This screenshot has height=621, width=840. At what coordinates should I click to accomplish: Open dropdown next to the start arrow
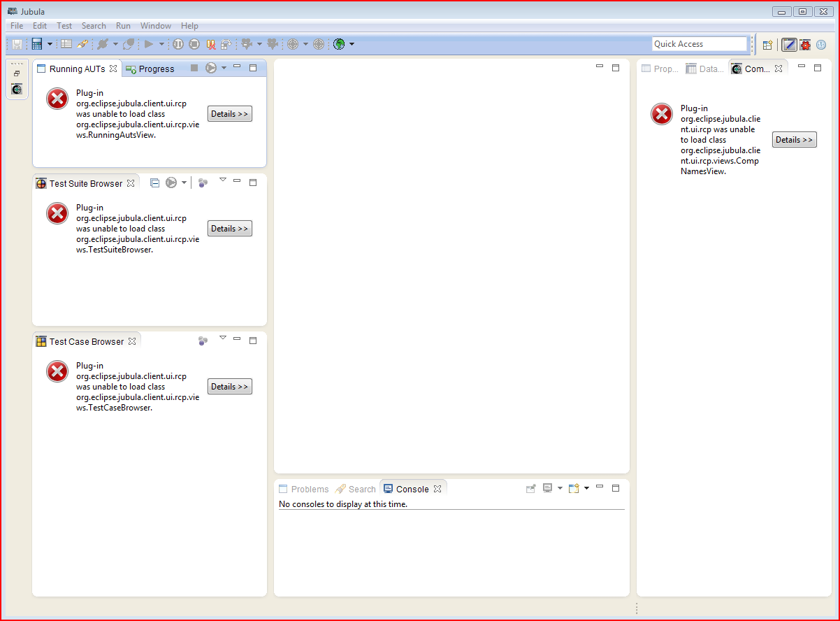click(x=161, y=44)
